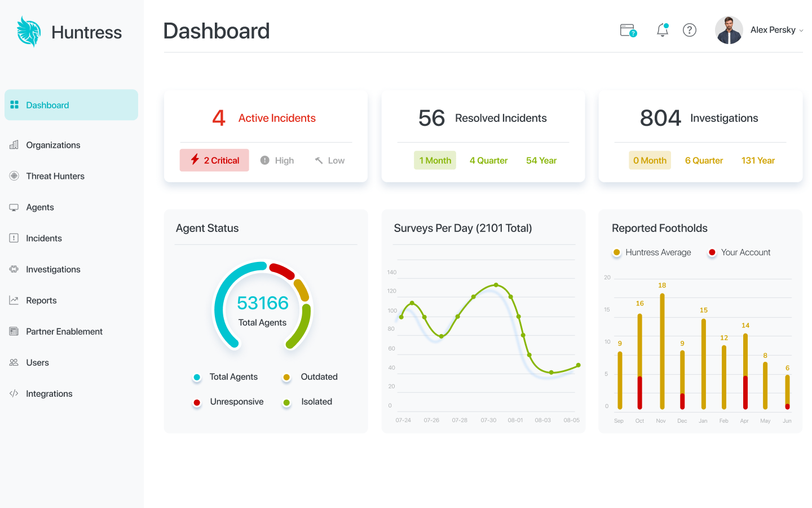812x508 pixels.
Task: Click the peak data point on surveys chart
Action: point(496,285)
